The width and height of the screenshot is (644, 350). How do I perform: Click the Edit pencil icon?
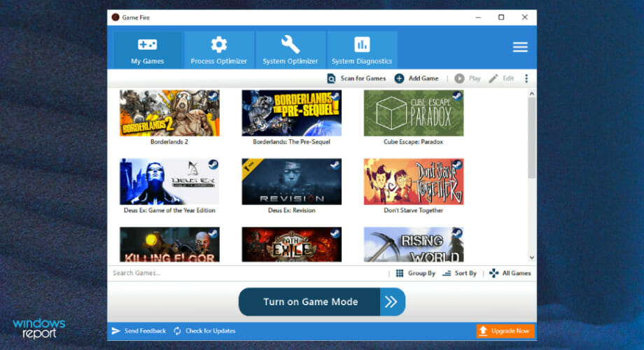pyautogui.click(x=493, y=78)
